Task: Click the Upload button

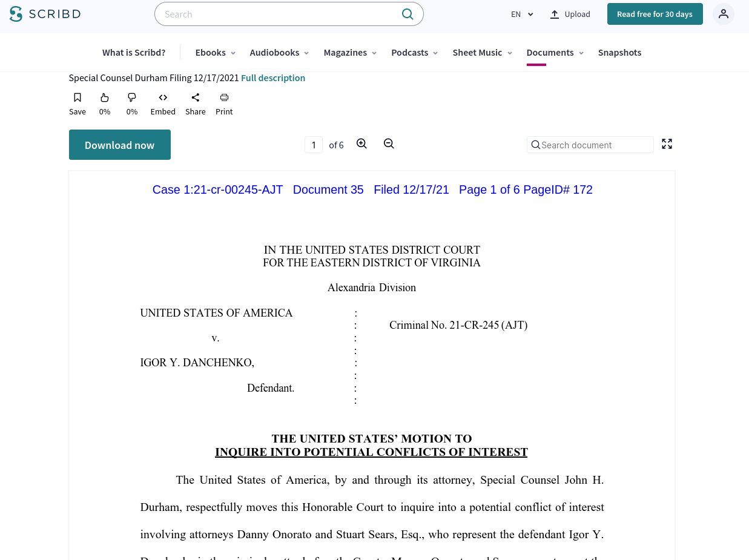Action: [x=570, y=14]
